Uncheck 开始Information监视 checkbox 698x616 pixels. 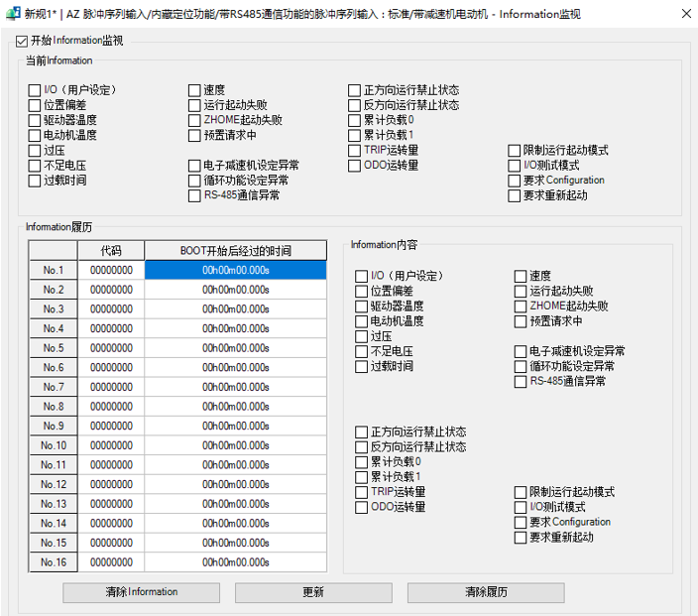23,42
